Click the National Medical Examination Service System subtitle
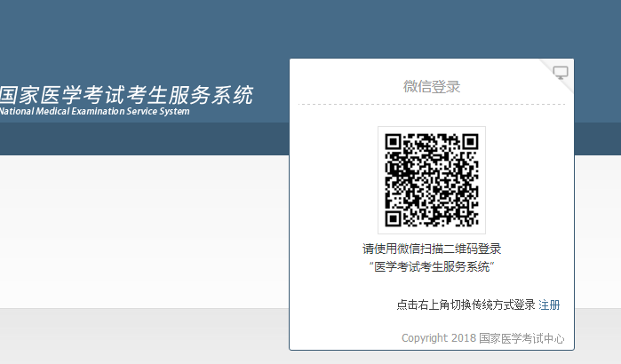The image size is (621, 364). coord(94,112)
